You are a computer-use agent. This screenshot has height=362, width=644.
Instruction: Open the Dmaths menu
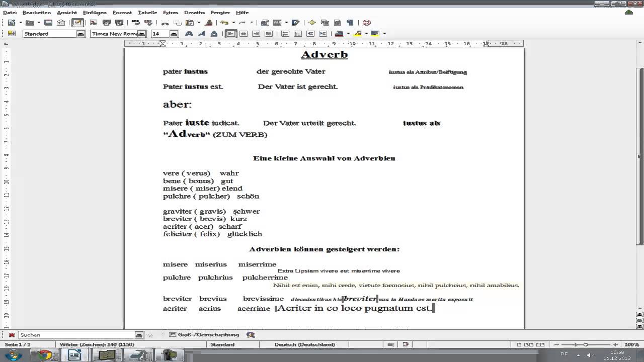point(194,12)
